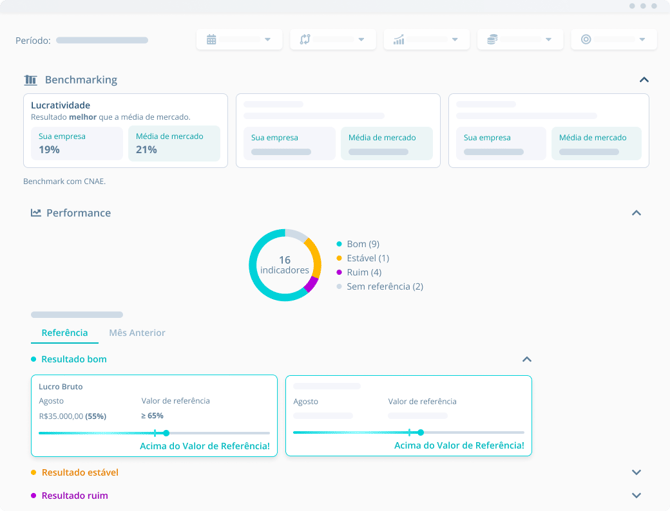Image resolution: width=670 pixels, height=511 pixels.
Task: Open the calendar filter dropdown arrow
Action: click(267, 40)
